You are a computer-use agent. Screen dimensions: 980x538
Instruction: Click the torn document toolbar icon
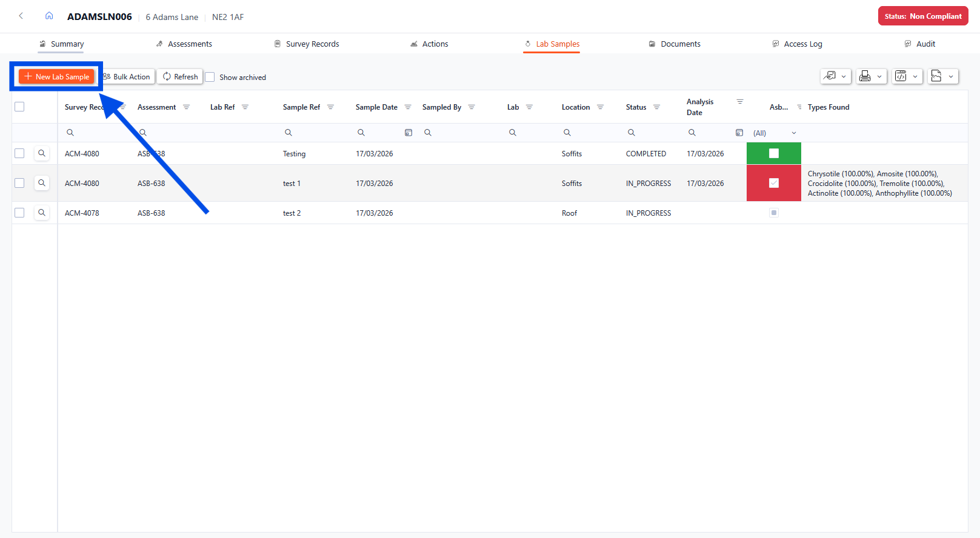936,76
